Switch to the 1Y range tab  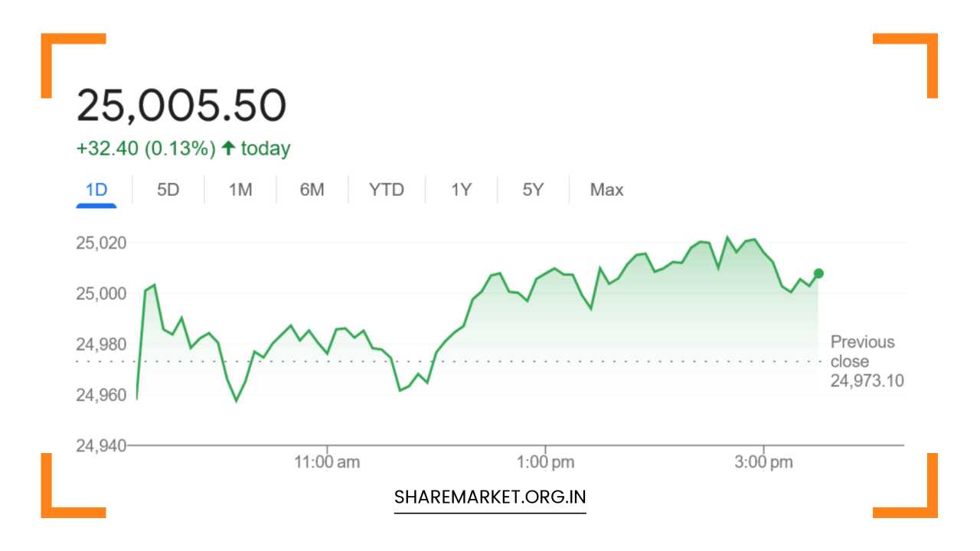pyautogui.click(x=461, y=190)
